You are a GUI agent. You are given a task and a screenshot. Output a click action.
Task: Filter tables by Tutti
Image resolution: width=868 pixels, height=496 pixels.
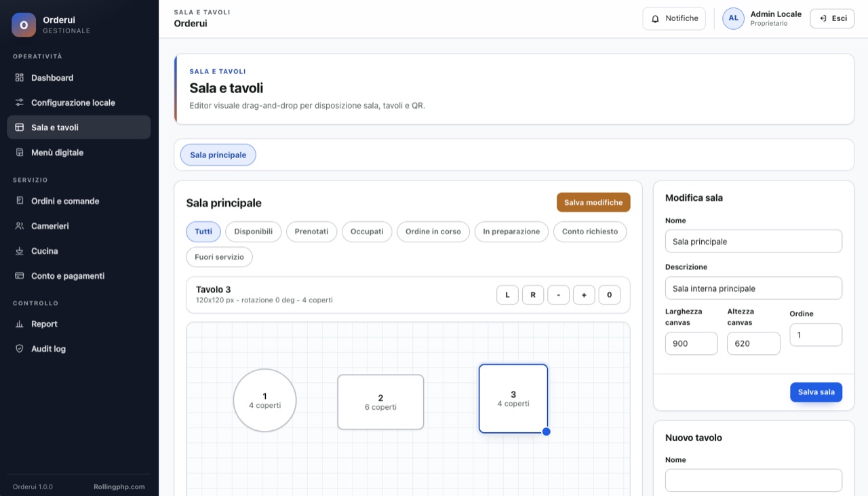(x=203, y=231)
